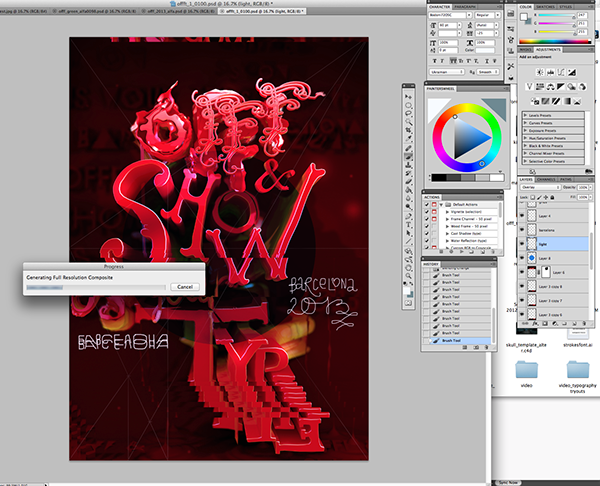Screen dimensions: 600x486
Task: Pick the black swatch below the color wheel
Action: coord(439,178)
